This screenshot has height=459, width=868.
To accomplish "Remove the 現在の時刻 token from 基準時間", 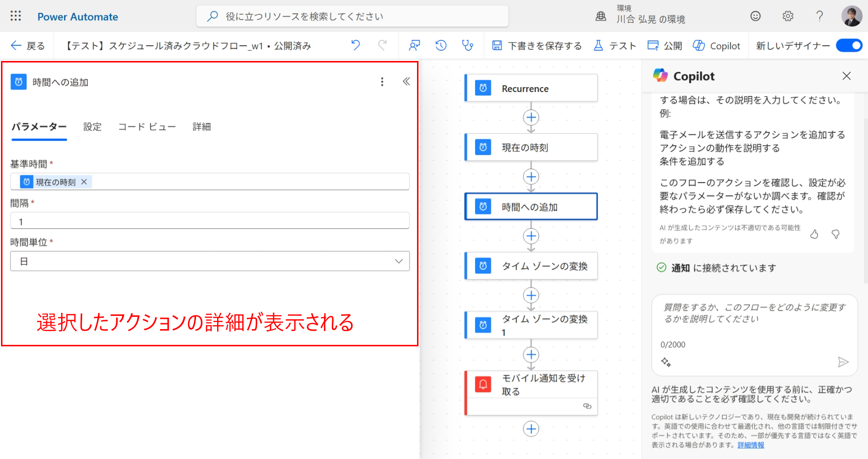I will [84, 182].
